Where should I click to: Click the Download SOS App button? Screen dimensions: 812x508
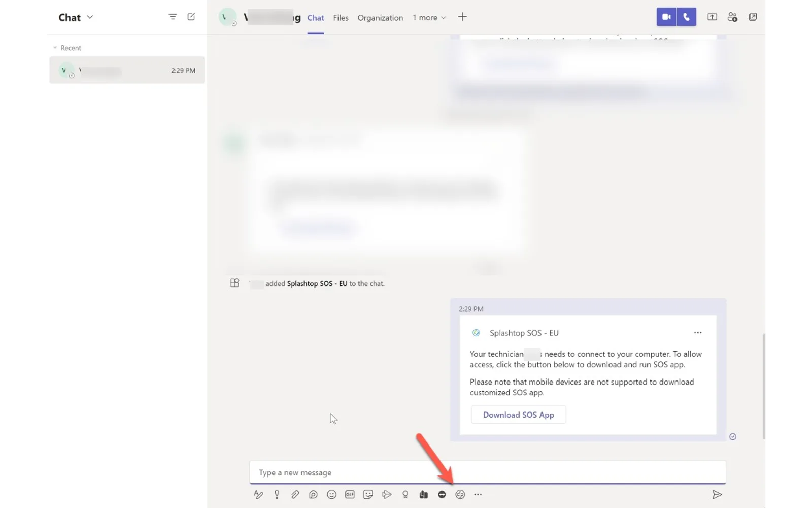tap(518, 415)
